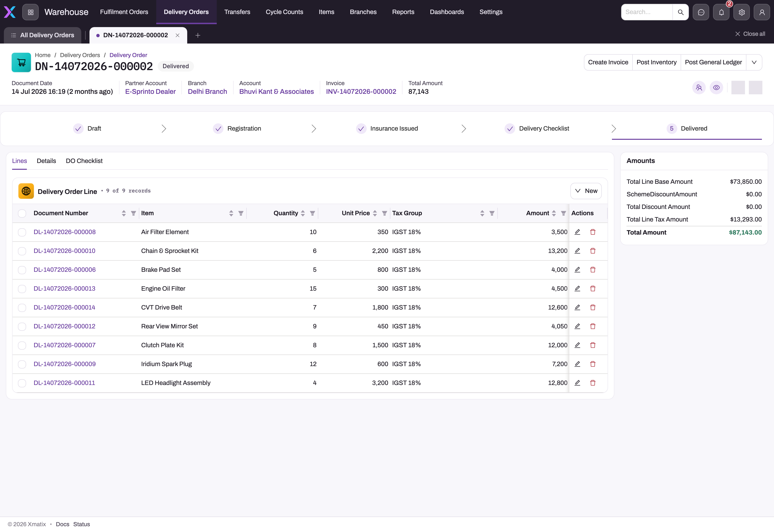Close the DN-14072026-000002 tab
774x532 pixels.
click(177, 35)
